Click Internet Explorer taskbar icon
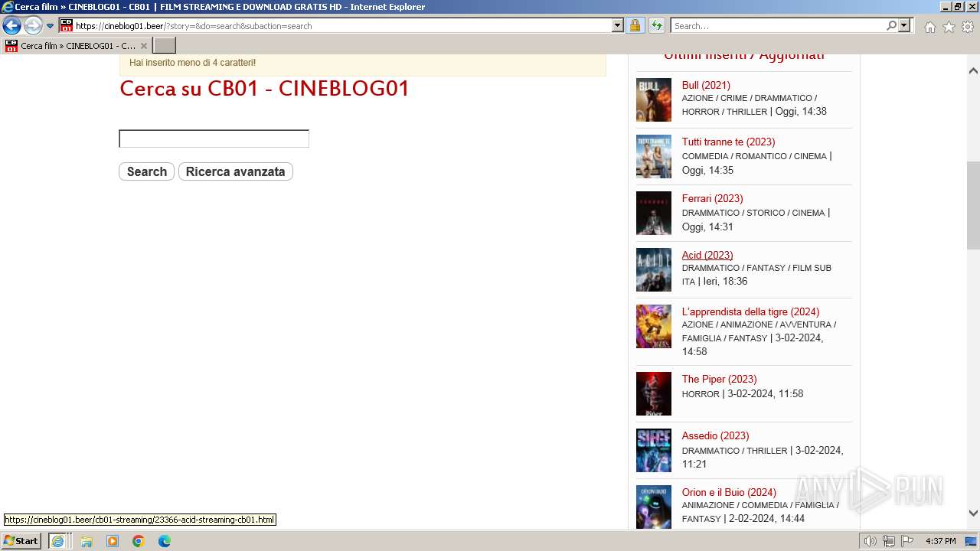This screenshot has width=980, height=551. (x=57, y=541)
